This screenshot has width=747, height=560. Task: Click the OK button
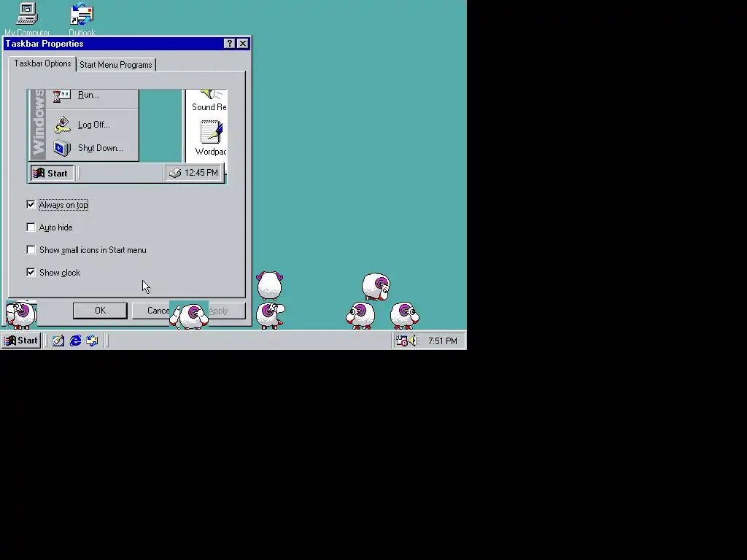click(100, 311)
